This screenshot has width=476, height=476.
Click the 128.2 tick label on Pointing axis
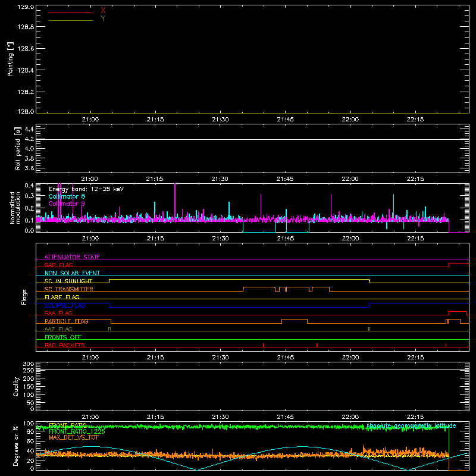pos(26,92)
